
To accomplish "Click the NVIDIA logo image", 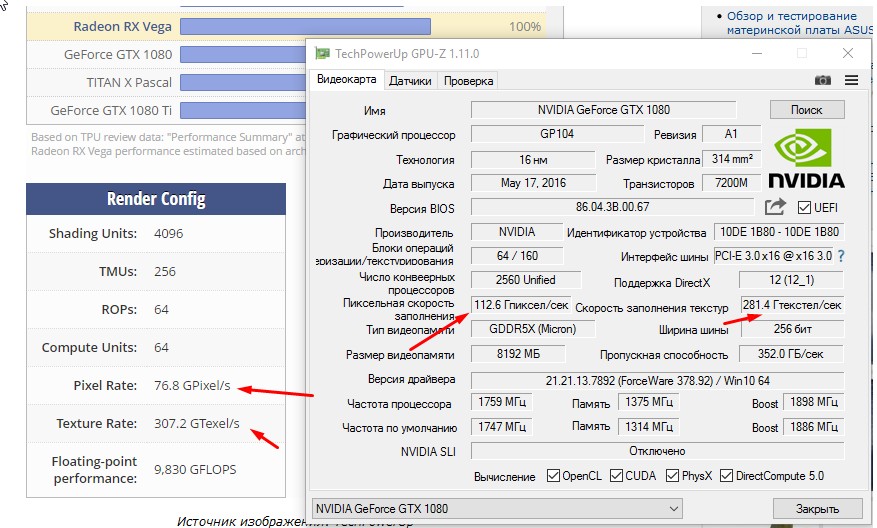I will pos(806,158).
